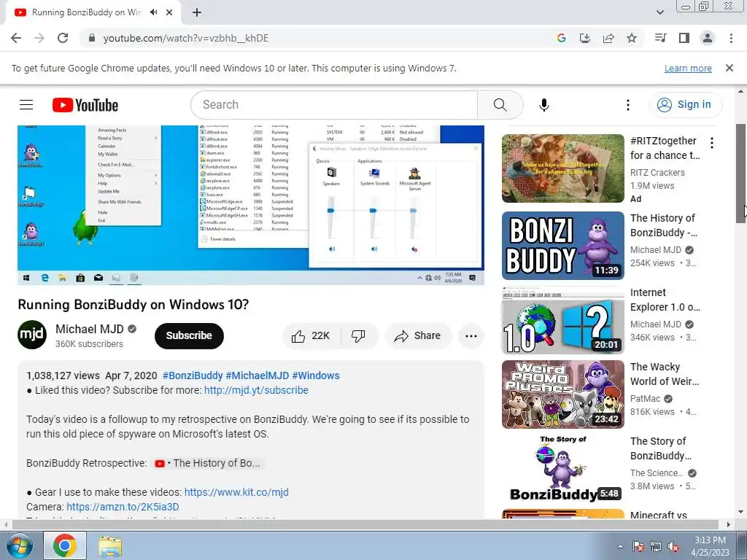Open Internet Explorer 1.0 video thumbnail
Viewport: 747px width, 560px height.
click(562, 320)
